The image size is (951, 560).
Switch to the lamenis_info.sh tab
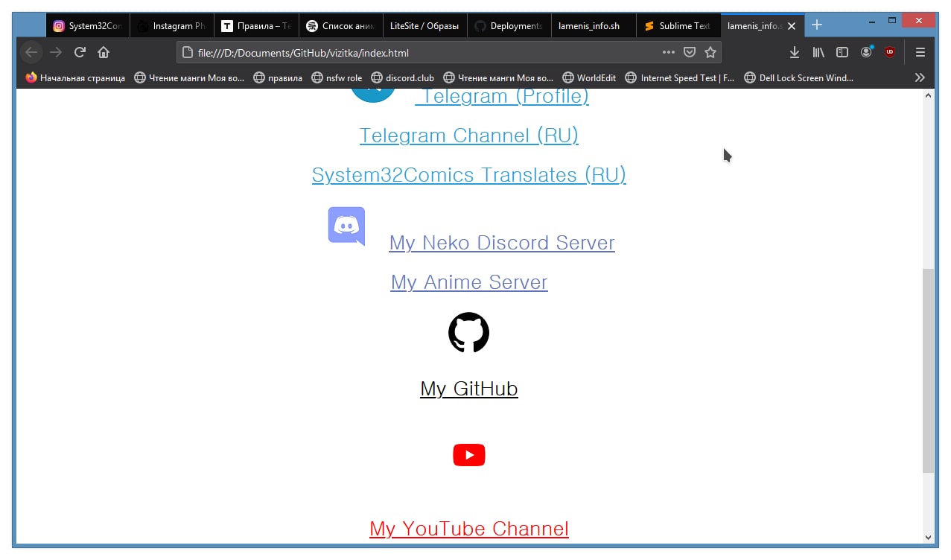(x=594, y=25)
